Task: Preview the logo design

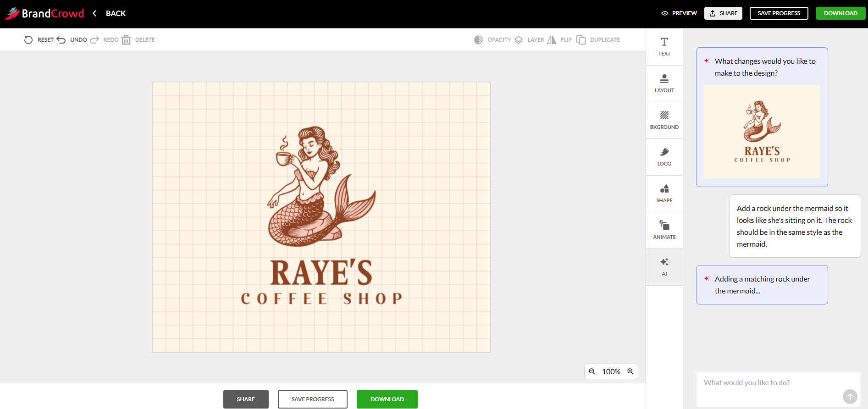Action: (x=679, y=13)
